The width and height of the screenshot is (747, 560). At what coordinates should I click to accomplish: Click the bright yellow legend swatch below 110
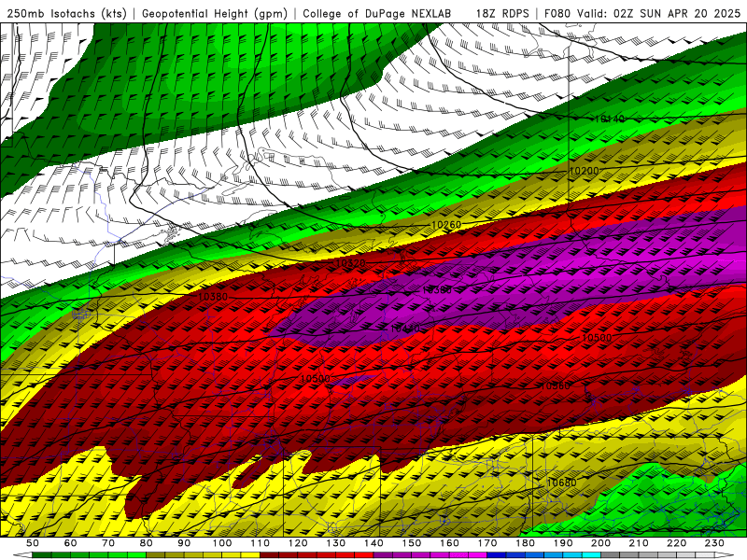pos(250,555)
